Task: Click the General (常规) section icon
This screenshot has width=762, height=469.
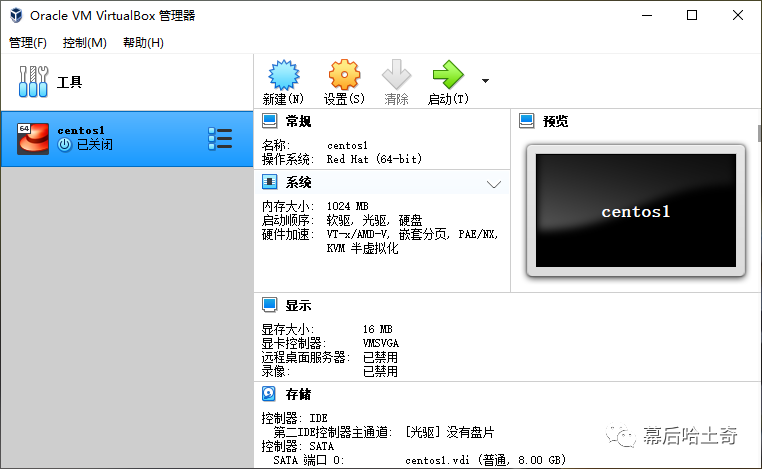Action: (x=269, y=121)
